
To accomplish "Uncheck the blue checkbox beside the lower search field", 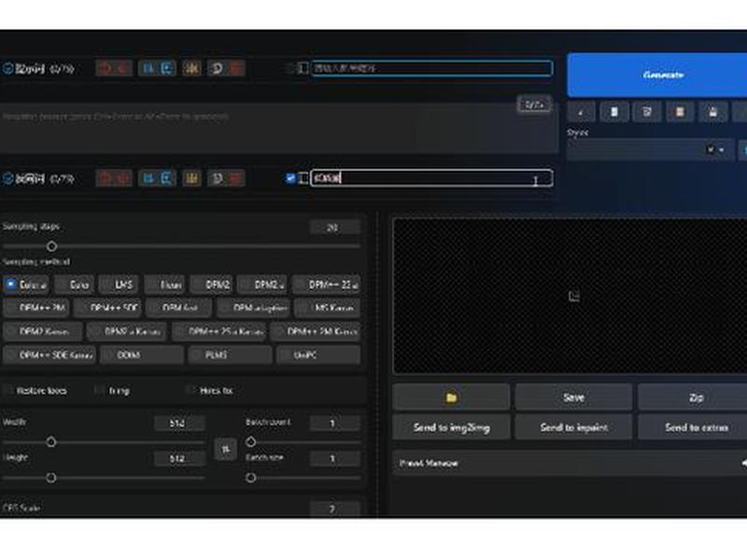I will (x=290, y=178).
